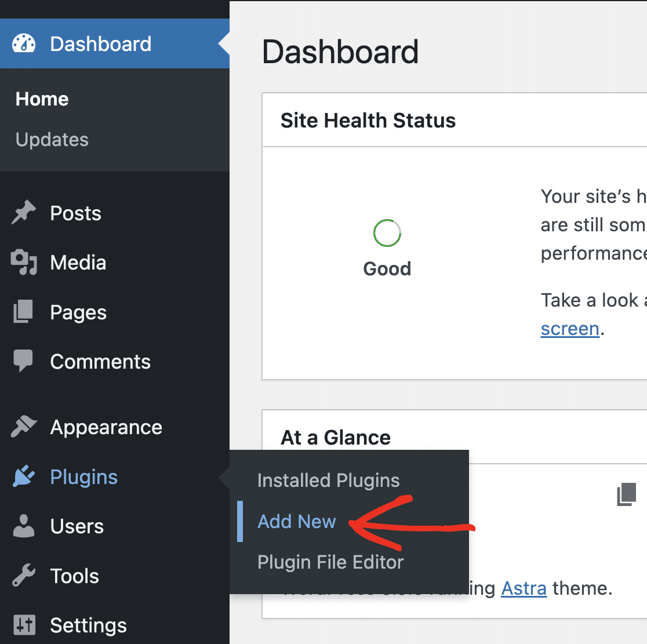
Task: Click the Appearance paintbrush icon
Action: click(24, 426)
